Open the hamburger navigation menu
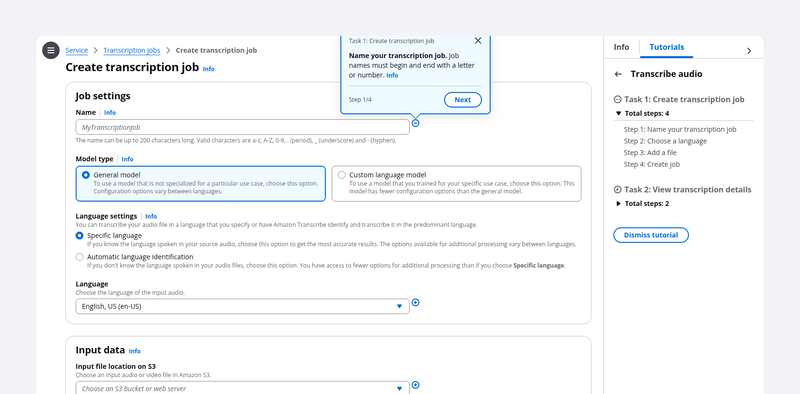This screenshot has height=394, width=800. (x=51, y=50)
